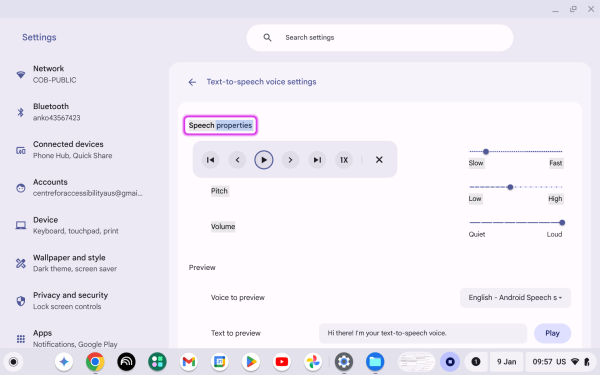Open Gemini app on the shelf
600x375 pixels.
coord(64,362)
